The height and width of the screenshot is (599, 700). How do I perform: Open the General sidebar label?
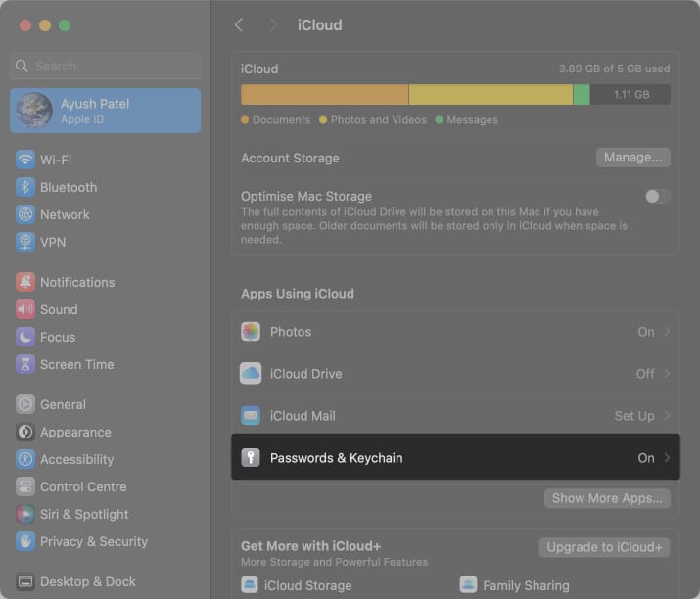pyautogui.click(x=63, y=404)
